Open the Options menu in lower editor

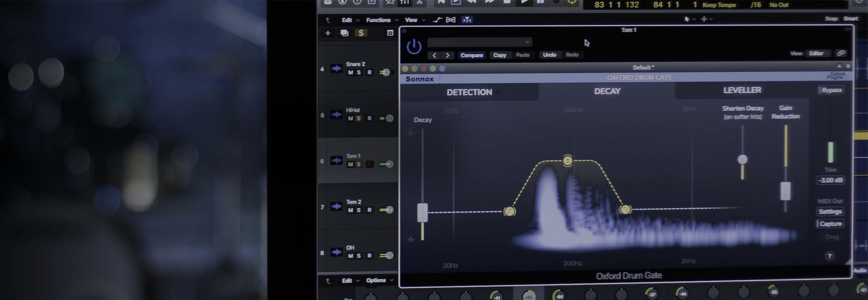coord(380,281)
